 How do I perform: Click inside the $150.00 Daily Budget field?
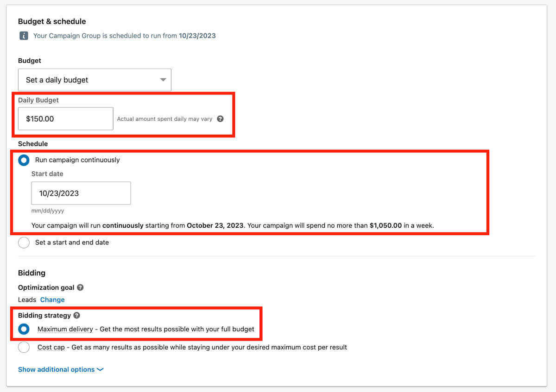65,118
